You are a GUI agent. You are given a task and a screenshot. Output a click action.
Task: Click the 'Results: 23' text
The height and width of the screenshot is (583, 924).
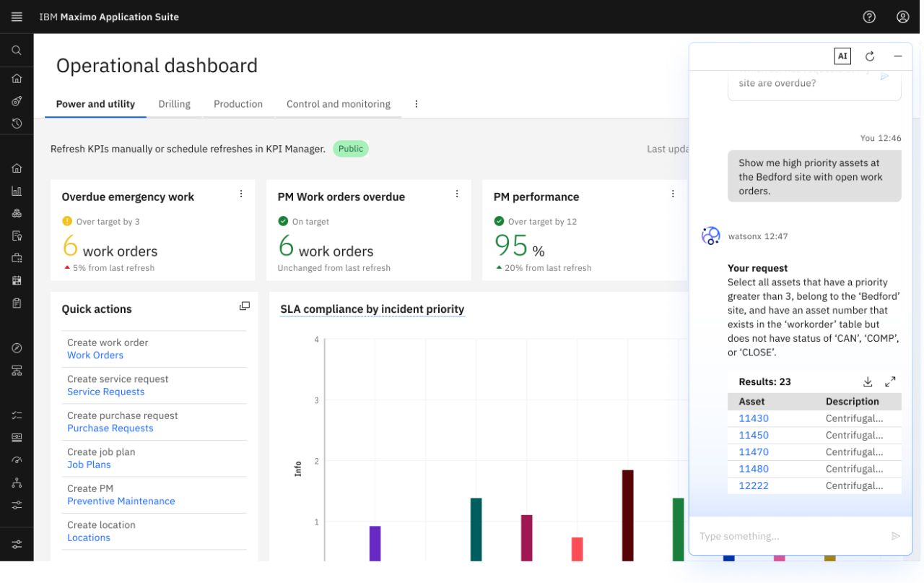[765, 381]
